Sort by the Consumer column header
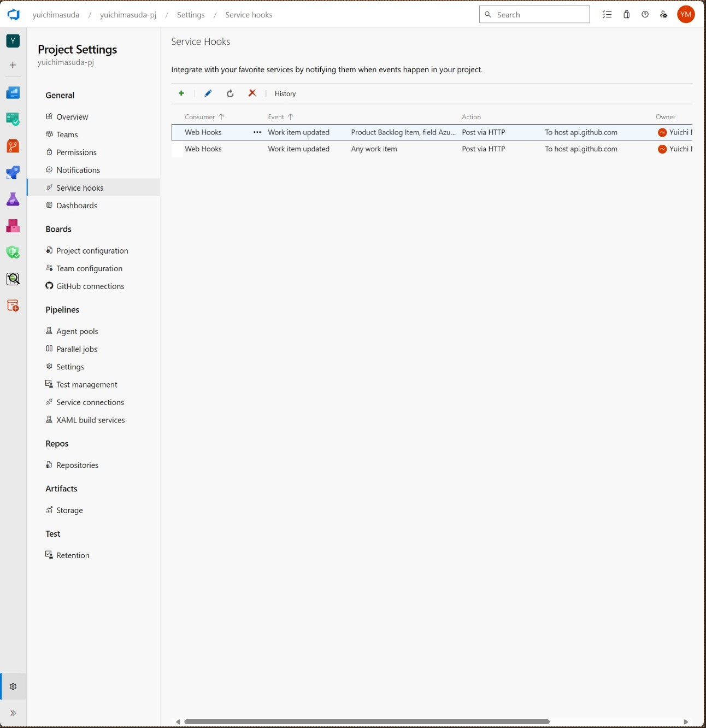 pyautogui.click(x=201, y=116)
